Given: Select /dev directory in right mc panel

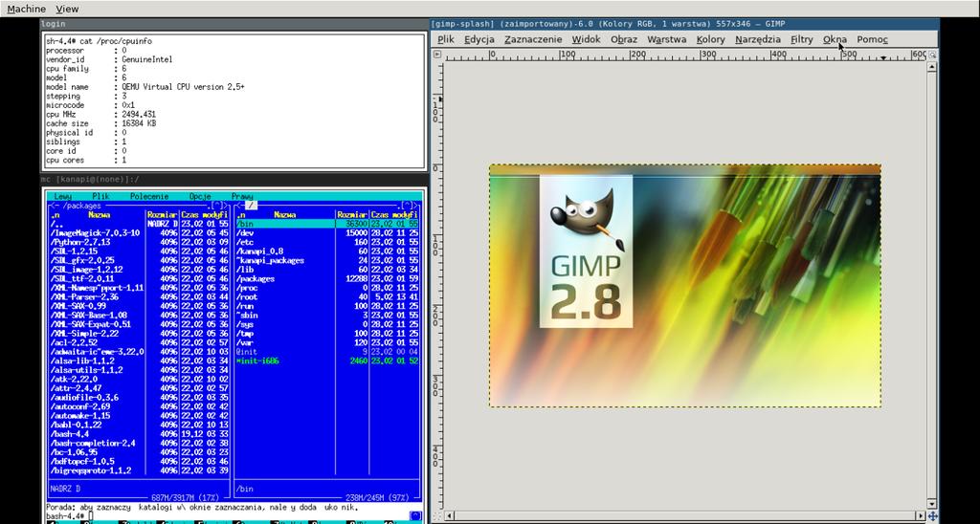Looking at the screenshot, I should 327,233.
